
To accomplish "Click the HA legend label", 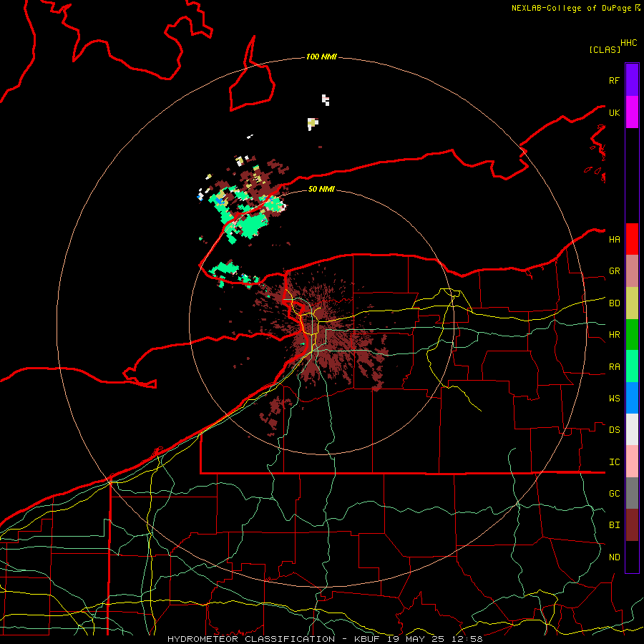I will [x=615, y=239].
